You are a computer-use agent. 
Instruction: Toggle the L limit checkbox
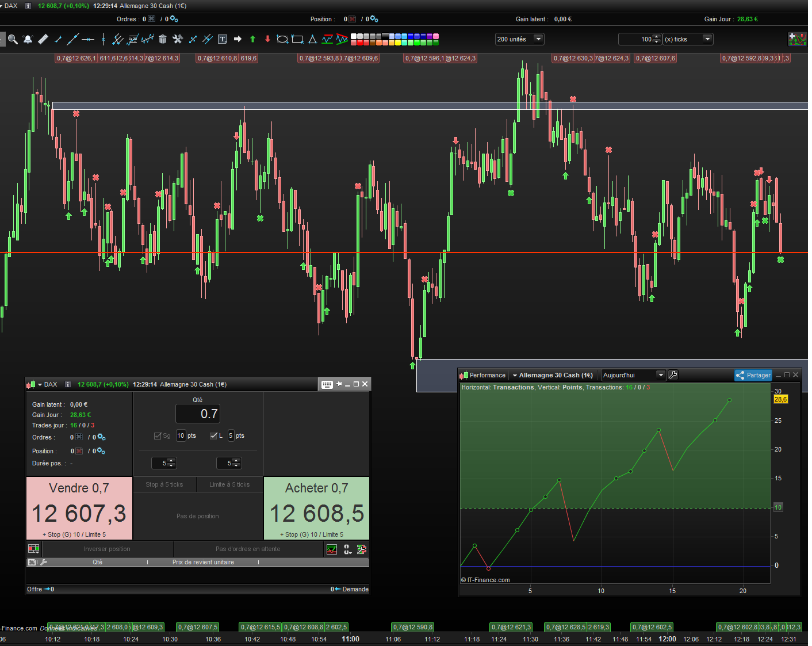click(x=214, y=435)
